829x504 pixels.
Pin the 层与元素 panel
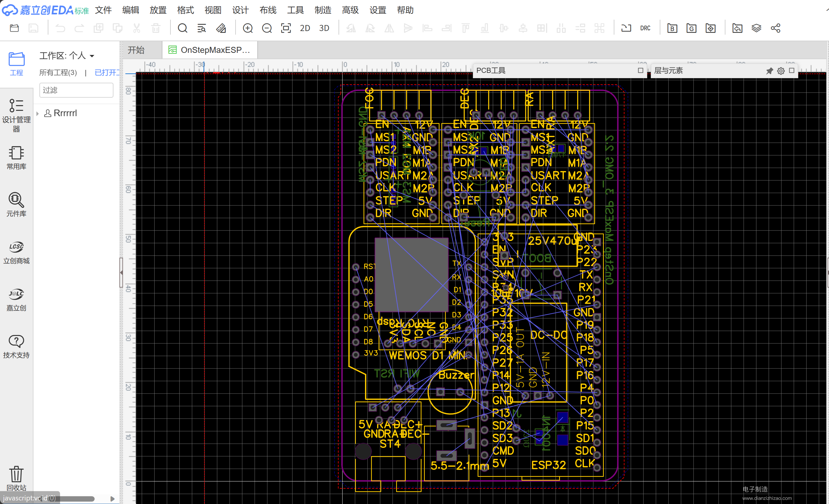click(770, 71)
